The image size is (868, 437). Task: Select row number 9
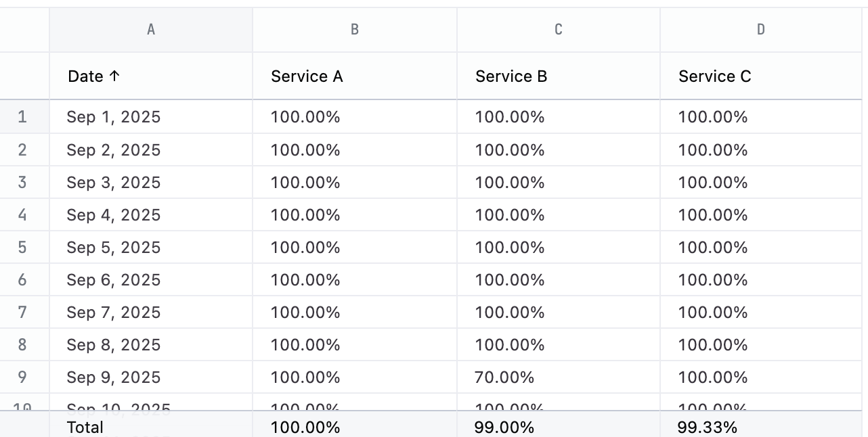coord(23,377)
